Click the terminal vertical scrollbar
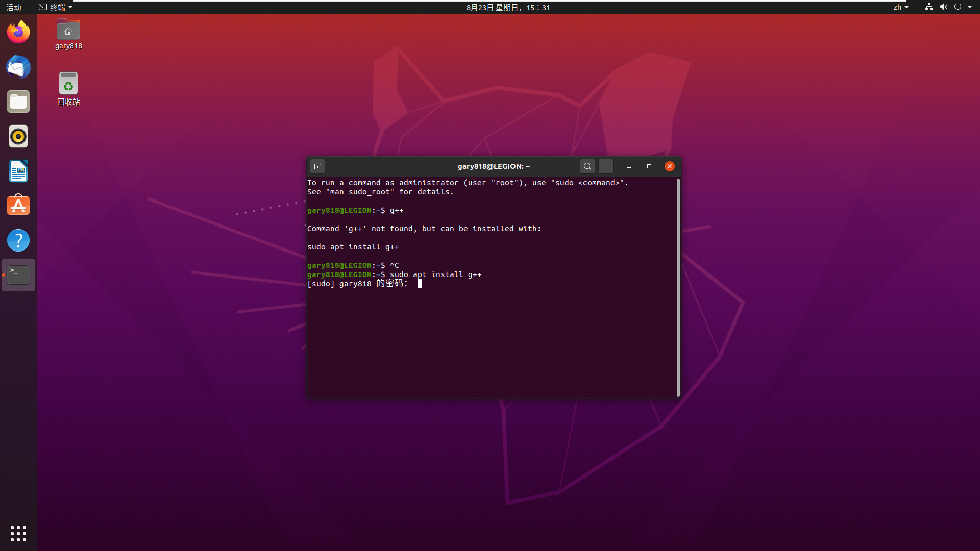 pyautogui.click(x=678, y=287)
